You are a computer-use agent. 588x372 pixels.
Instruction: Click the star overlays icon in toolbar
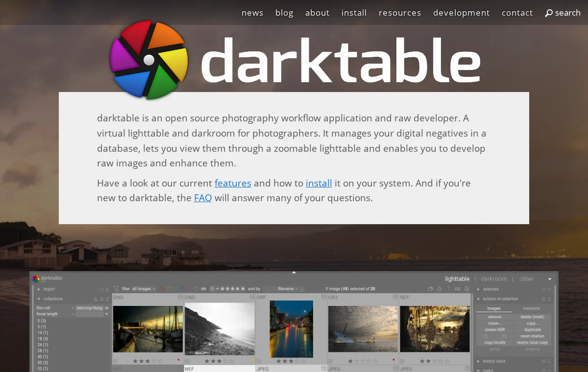pyautogui.click(x=440, y=289)
